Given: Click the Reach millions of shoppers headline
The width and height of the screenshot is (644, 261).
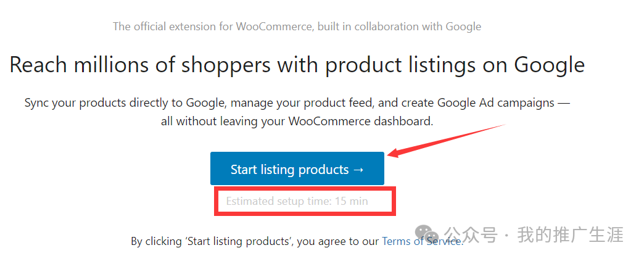Looking at the screenshot, I should (297, 65).
